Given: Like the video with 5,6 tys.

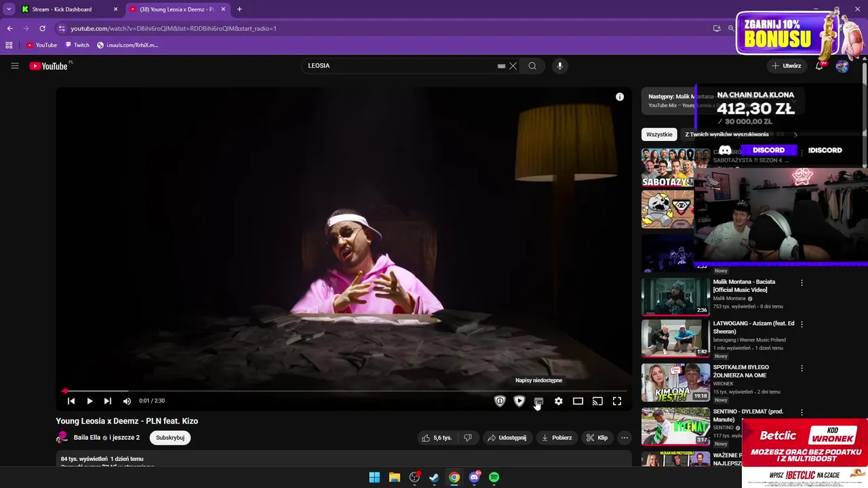Looking at the screenshot, I should pos(437,438).
